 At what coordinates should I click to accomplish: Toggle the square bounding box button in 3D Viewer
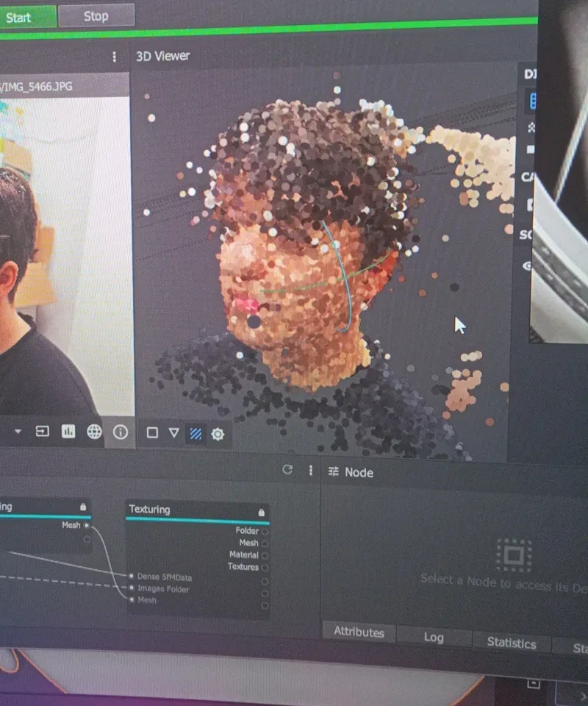152,432
